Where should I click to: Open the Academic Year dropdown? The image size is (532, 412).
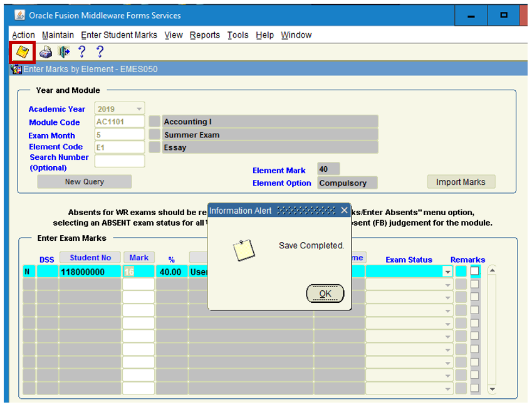138,109
